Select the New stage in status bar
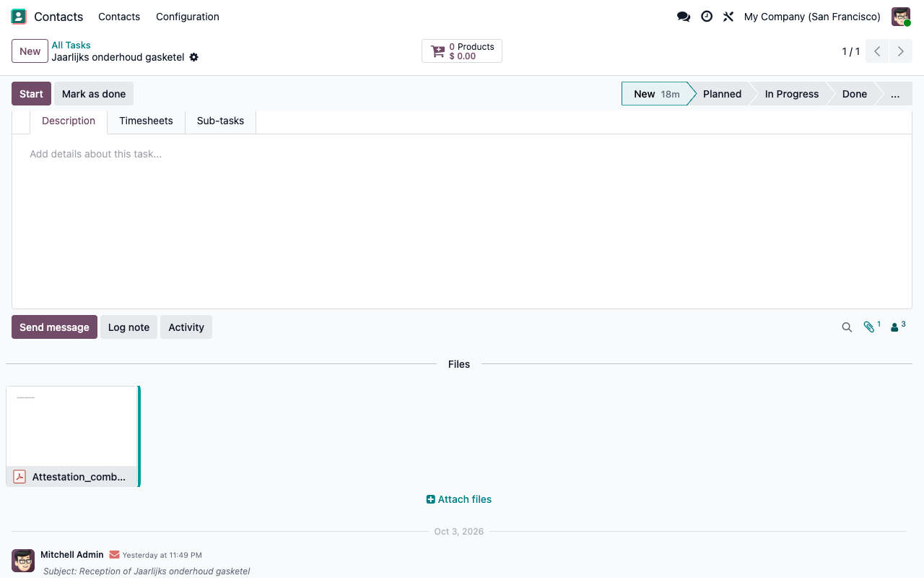The image size is (924, 578). tap(655, 94)
